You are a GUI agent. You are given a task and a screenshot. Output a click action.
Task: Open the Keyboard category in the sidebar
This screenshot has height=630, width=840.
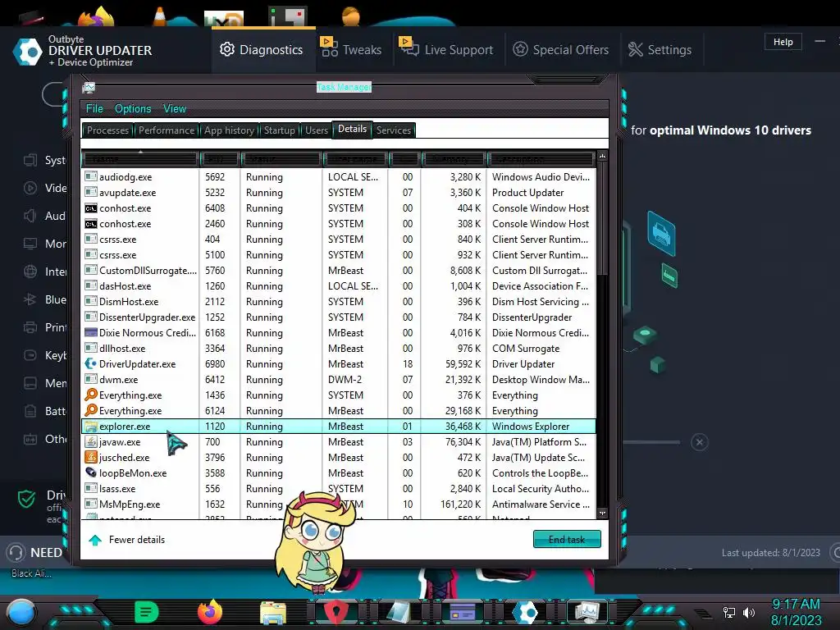tap(46, 355)
